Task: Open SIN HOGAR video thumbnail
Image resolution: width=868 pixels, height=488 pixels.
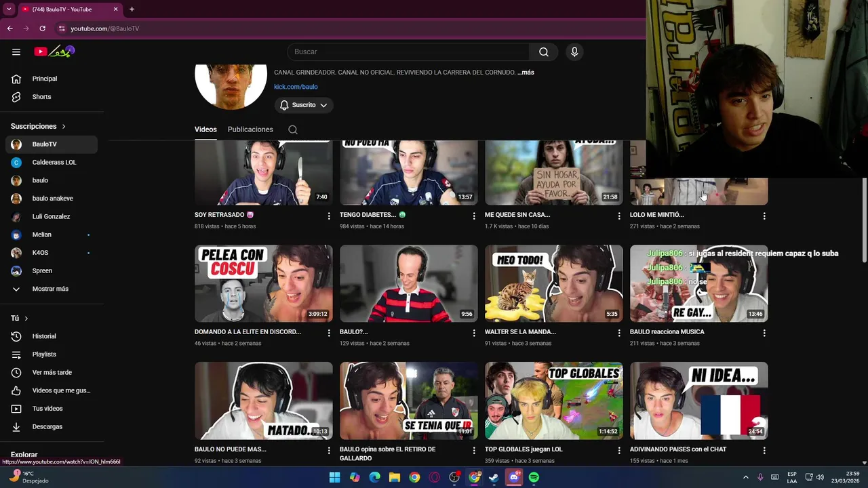Action: tap(554, 172)
